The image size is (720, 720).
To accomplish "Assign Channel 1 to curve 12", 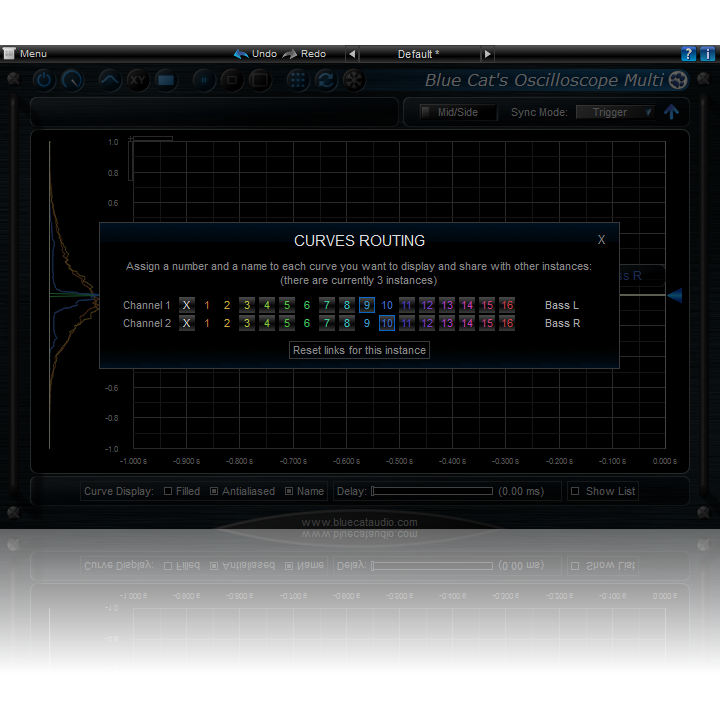I will pos(427,305).
